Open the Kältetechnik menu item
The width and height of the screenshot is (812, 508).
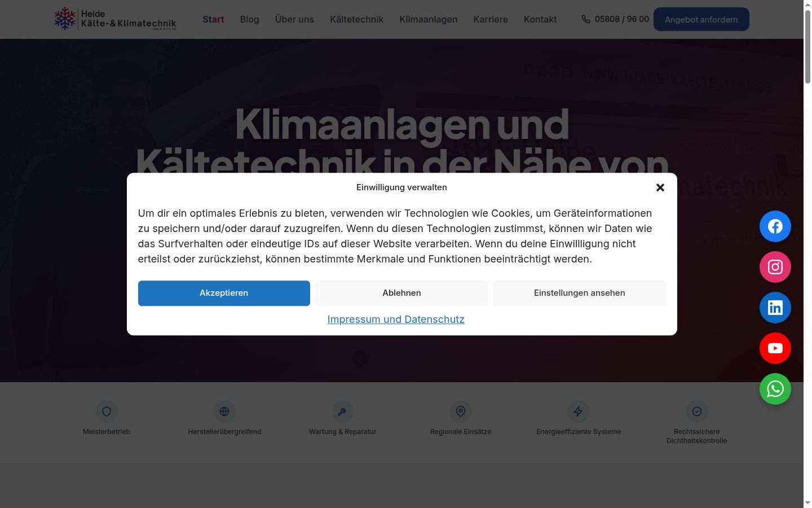click(356, 19)
